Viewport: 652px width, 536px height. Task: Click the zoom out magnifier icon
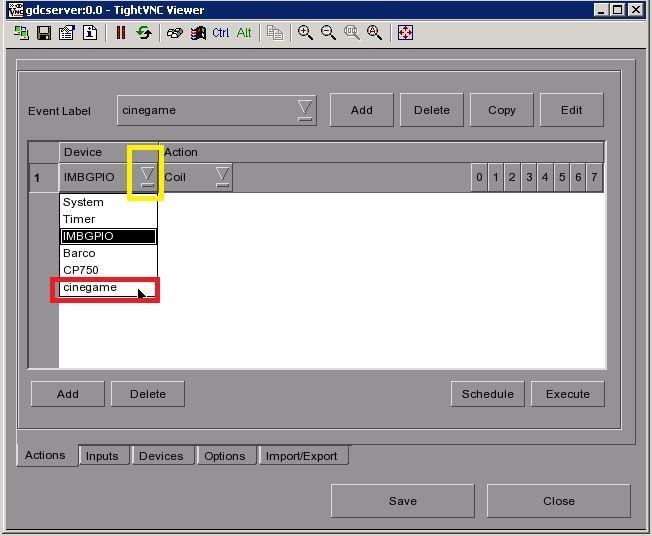328,33
